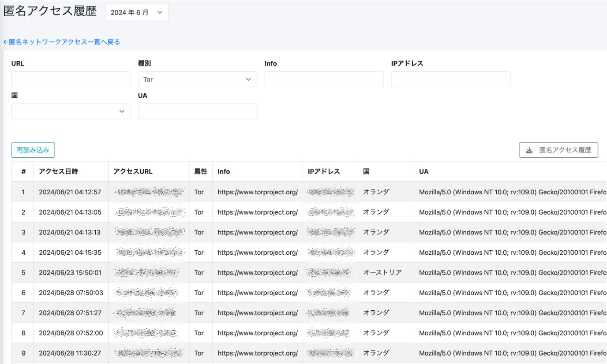The width and height of the screenshot is (607, 364).
Task: Click access time 2024/06/28 07:50:03
Action: point(71,293)
